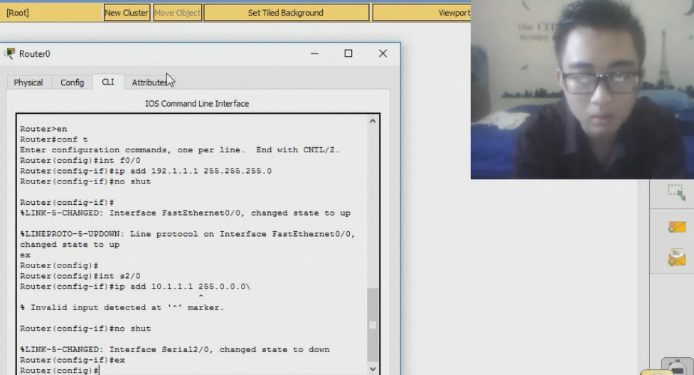Click the CLI scrollbar up arrow
Image resolution: width=694 pixels, height=375 pixels.
tap(373, 121)
